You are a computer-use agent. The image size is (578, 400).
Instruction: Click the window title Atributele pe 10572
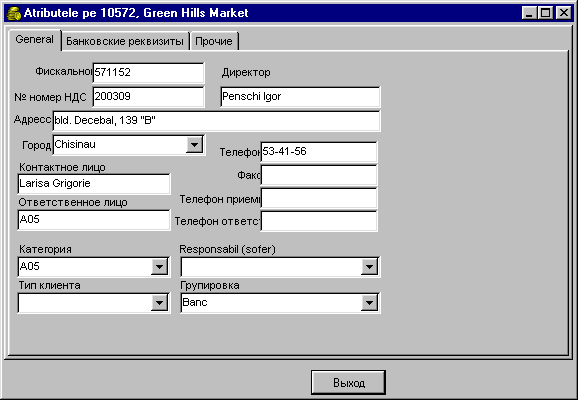pos(136,13)
